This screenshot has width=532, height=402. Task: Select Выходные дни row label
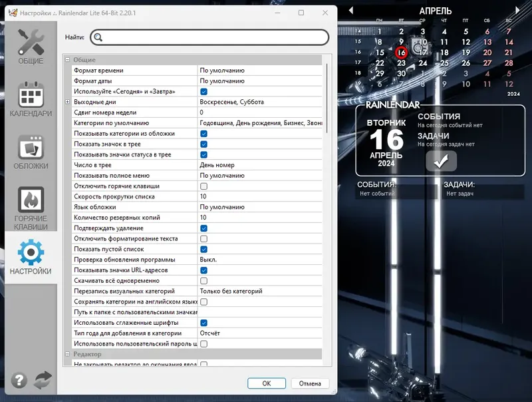click(95, 102)
